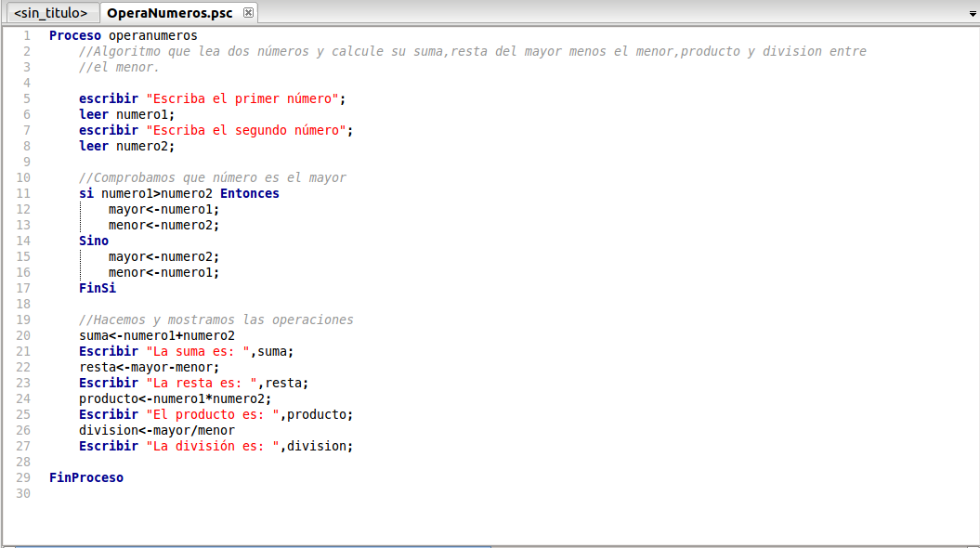The height and width of the screenshot is (548, 980).
Task: Click the FinSi keyword on line 17
Action: pyautogui.click(x=97, y=288)
